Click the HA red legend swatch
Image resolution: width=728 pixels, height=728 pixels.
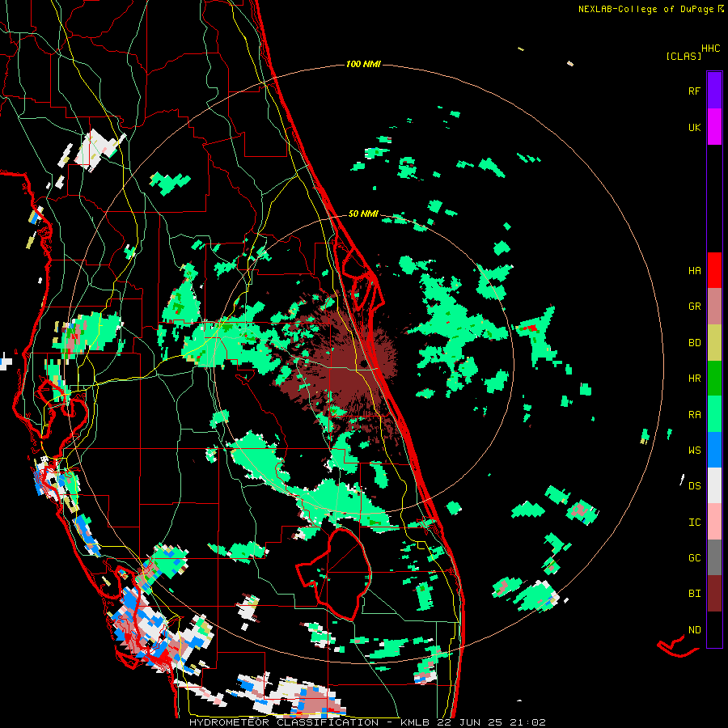[714, 270]
